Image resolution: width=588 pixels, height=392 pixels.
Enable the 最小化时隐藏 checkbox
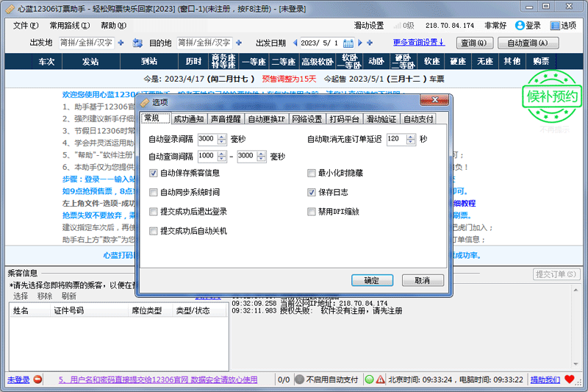(x=312, y=174)
